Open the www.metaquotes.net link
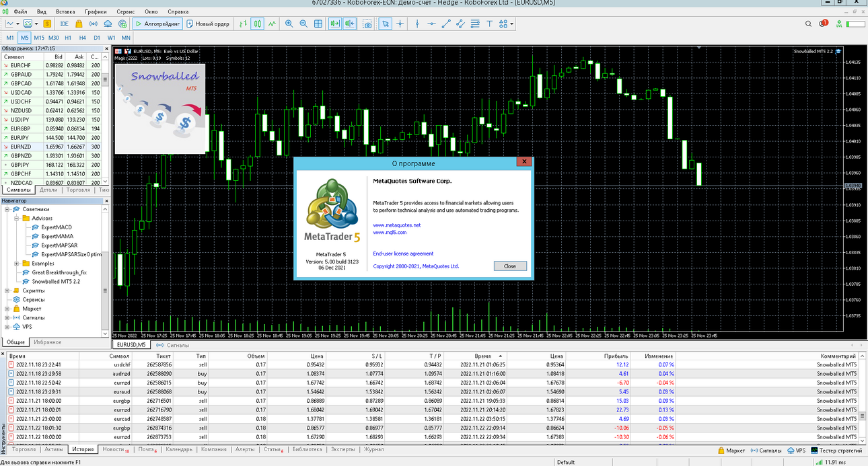The height and width of the screenshot is (466, 868). point(397,225)
